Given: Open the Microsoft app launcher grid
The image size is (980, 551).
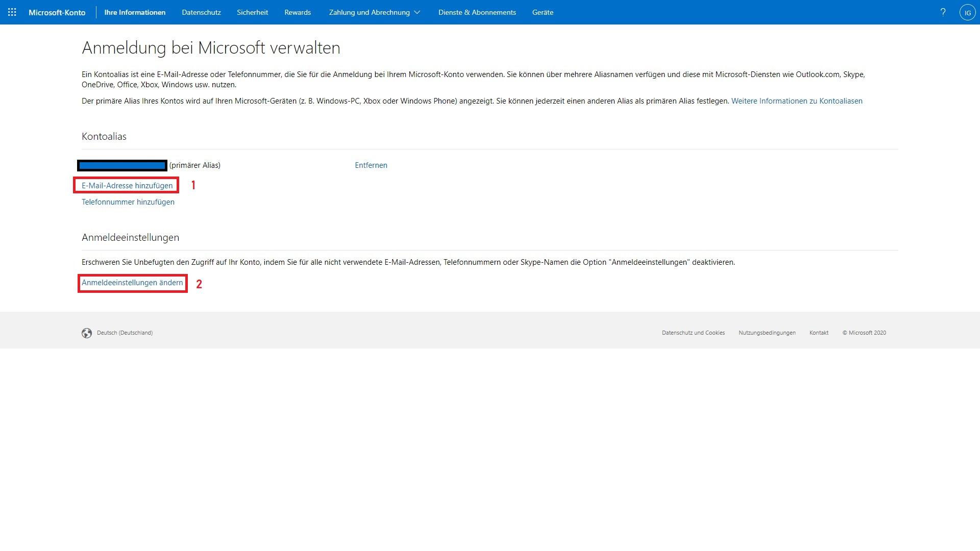Looking at the screenshot, I should pos(12,12).
